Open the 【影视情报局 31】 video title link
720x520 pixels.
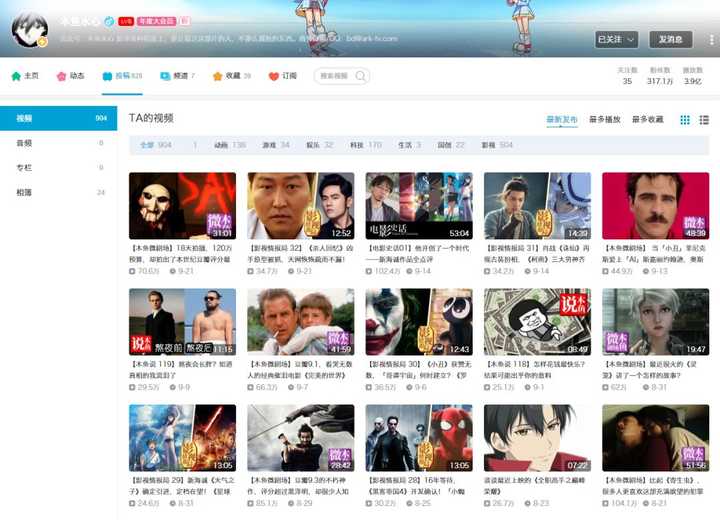tap(537, 254)
